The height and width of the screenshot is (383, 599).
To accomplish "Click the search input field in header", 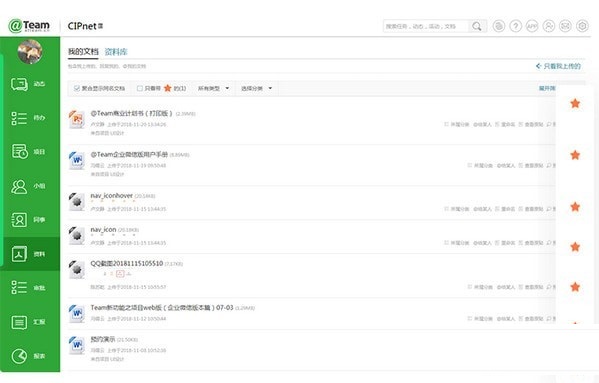I will pos(426,26).
